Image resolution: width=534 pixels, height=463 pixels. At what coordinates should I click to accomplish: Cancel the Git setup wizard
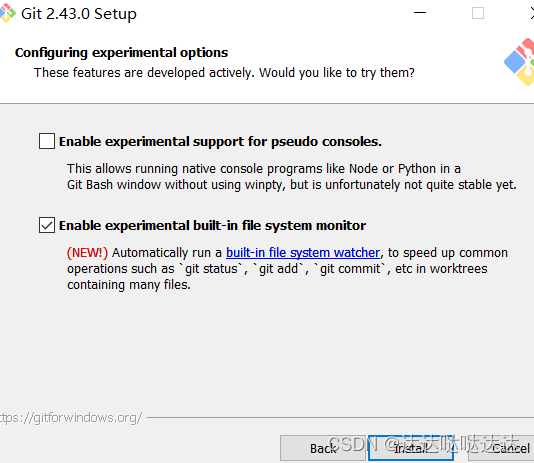(x=502, y=448)
